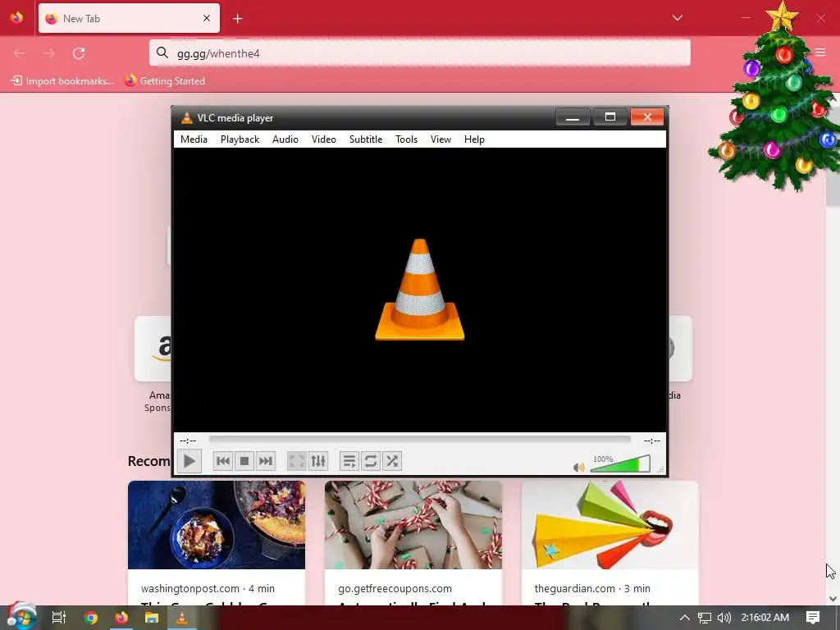The image size is (840, 630).
Task: Click Import bookmarks in the bookmarks bar
Action: tap(62, 81)
